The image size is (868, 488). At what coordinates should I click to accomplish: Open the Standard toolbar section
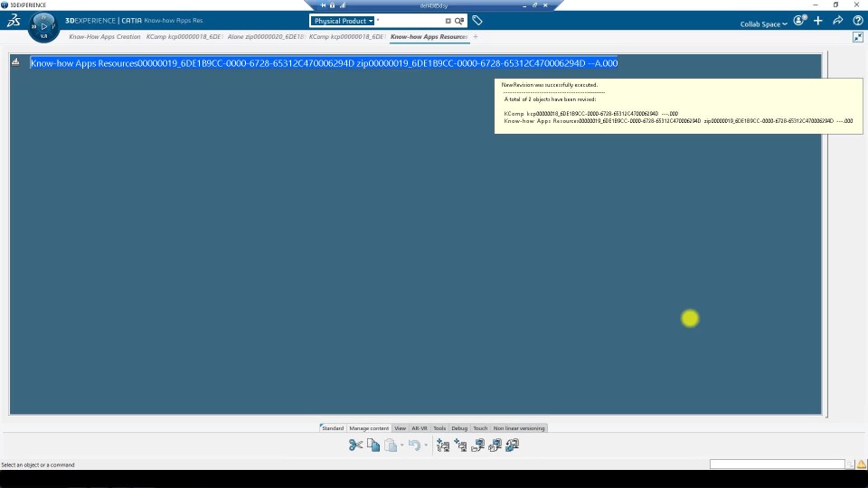click(333, 428)
